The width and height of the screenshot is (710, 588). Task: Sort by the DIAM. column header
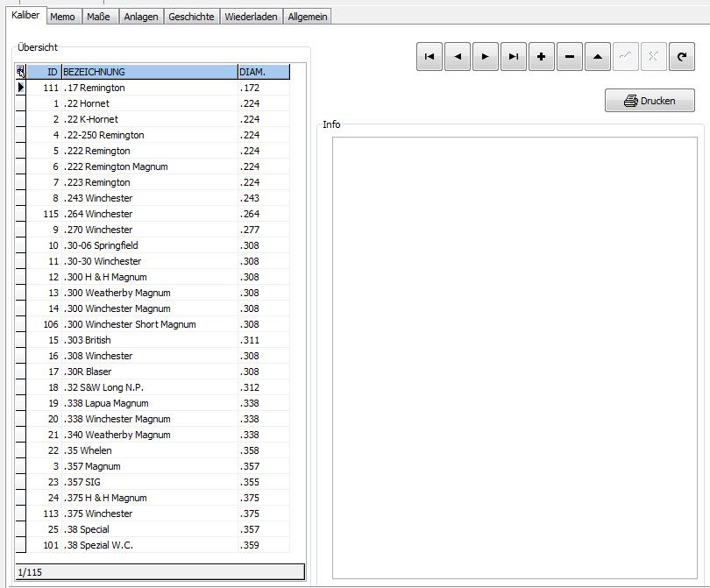[264, 72]
